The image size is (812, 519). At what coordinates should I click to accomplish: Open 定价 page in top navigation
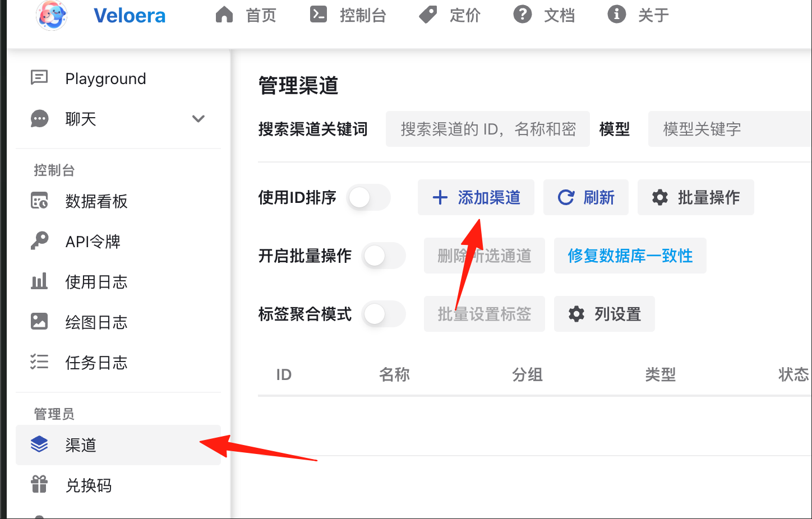coord(465,15)
